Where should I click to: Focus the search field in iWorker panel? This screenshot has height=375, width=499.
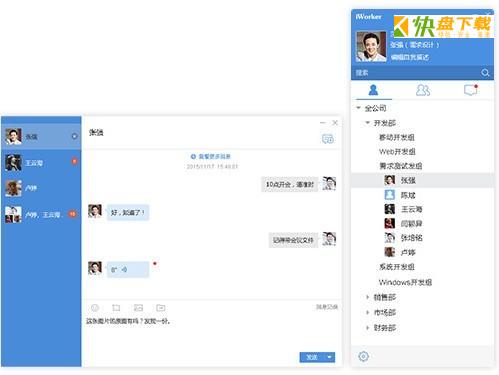(417, 73)
